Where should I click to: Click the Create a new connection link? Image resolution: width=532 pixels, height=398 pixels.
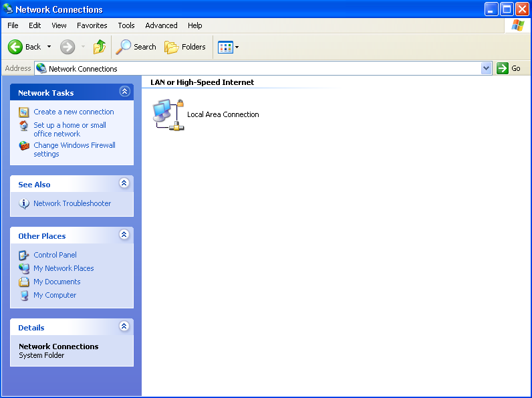coord(74,112)
